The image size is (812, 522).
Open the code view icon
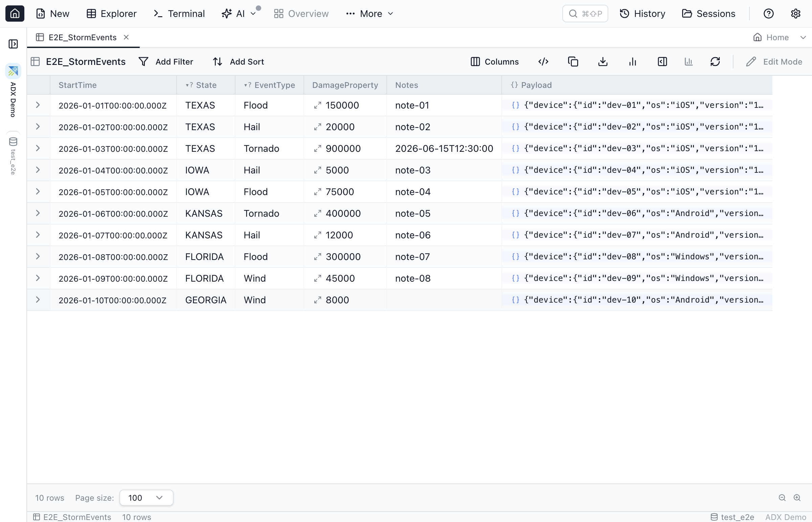543,62
